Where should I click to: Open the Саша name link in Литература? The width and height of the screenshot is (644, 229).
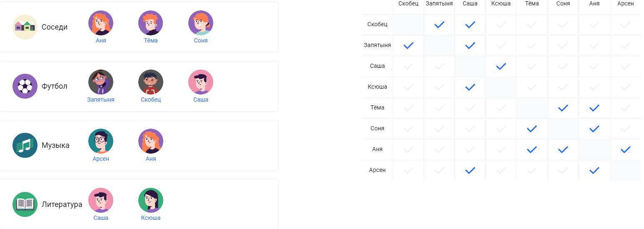pyautogui.click(x=101, y=218)
